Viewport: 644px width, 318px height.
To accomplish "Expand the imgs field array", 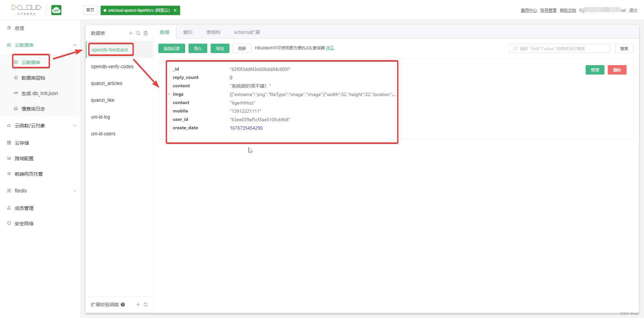I will (169, 94).
